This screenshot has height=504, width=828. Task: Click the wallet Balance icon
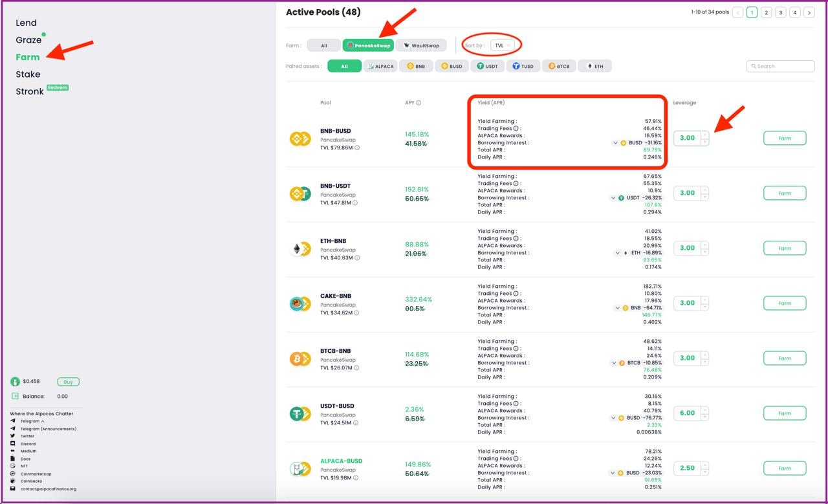(x=15, y=396)
